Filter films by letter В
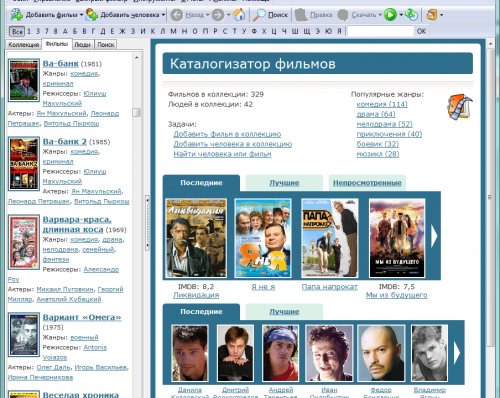 [x=84, y=31]
